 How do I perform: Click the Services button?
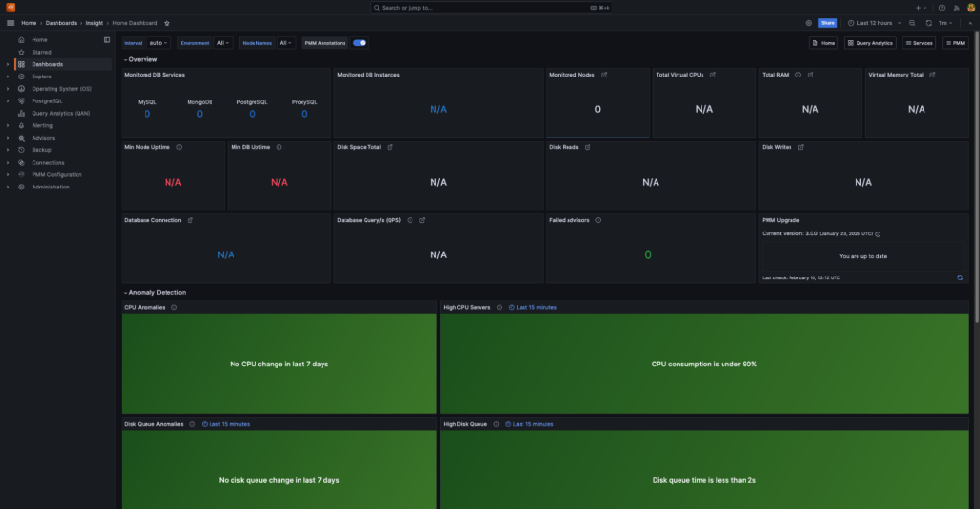point(919,43)
